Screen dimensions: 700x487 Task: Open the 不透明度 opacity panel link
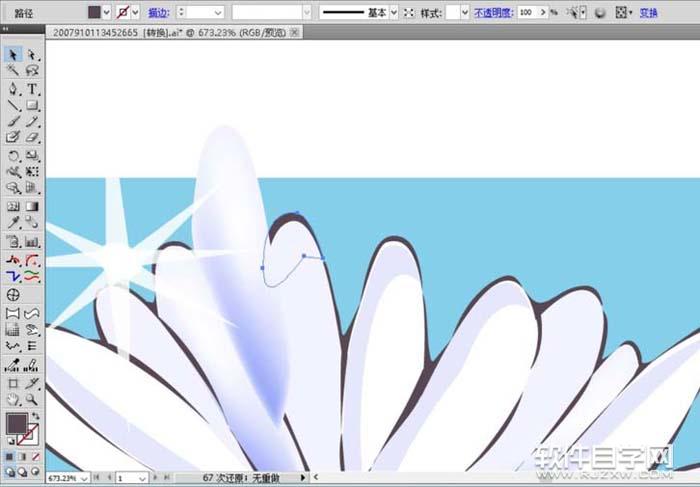(492, 12)
